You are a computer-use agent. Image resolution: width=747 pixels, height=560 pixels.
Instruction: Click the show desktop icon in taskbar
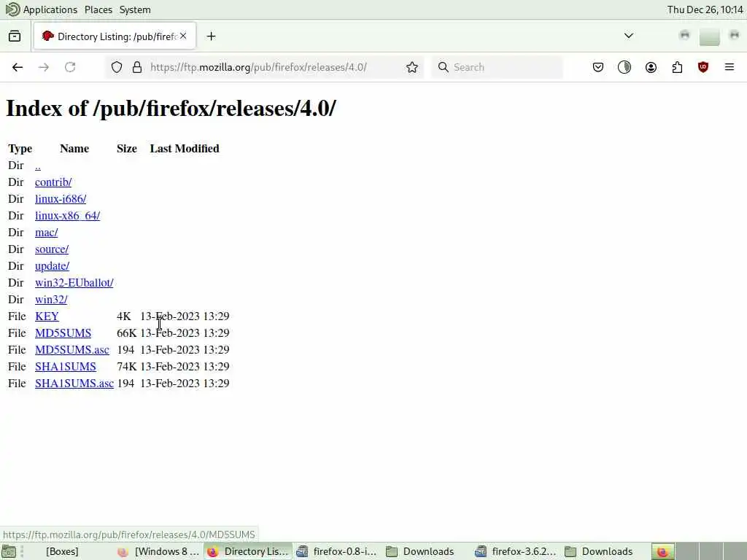pyautogui.click(x=9, y=552)
